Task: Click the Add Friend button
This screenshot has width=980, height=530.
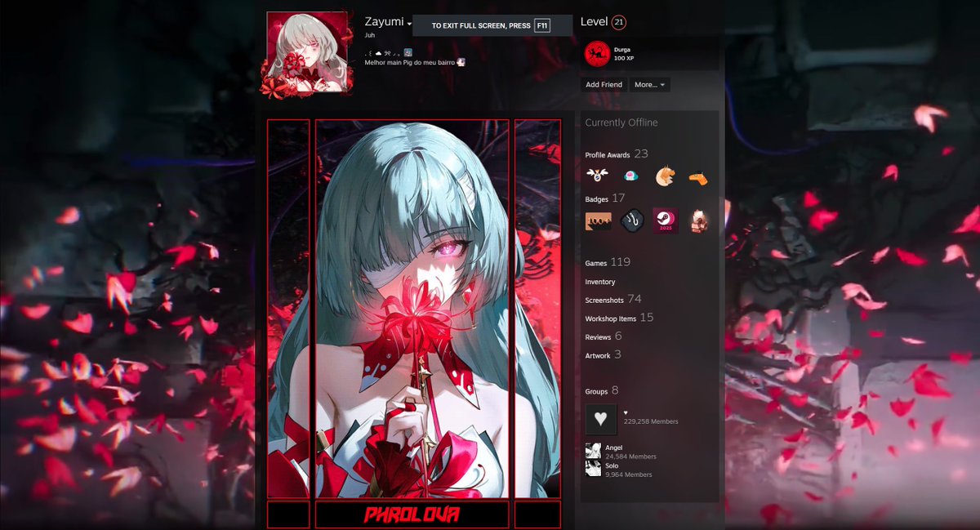Action: click(x=604, y=84)
